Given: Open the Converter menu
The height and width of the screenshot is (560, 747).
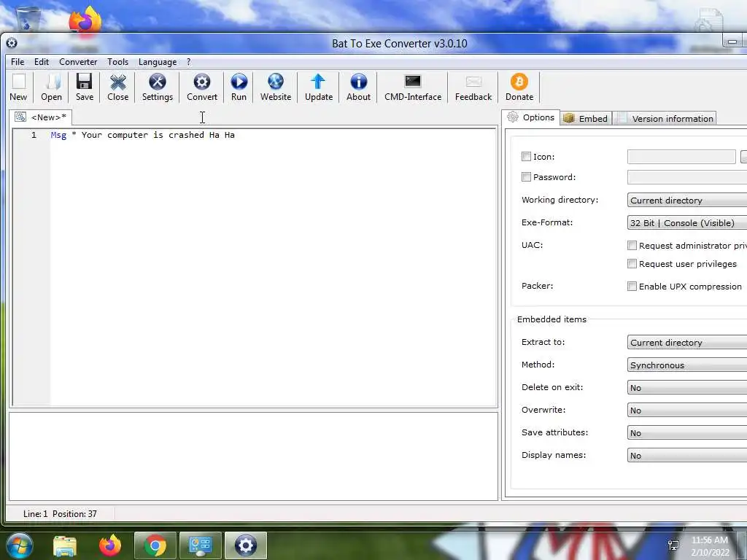Looking at the screenshot, I should tap(78, 62).
